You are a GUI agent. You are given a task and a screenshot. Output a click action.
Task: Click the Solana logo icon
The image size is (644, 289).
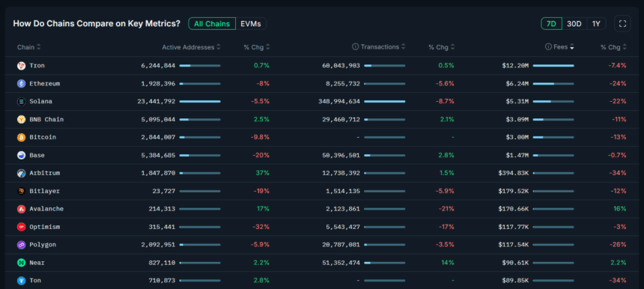(x=22, y=101)
